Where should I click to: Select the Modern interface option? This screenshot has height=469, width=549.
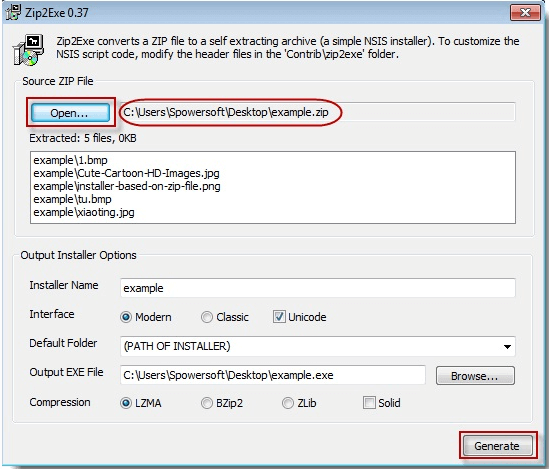[x=126, y=317]
